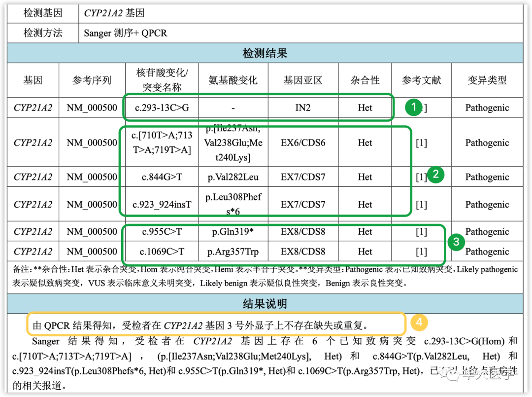532x397 pixels.
Task: Click the 检测结果 section heading
Action: [265, 53]
